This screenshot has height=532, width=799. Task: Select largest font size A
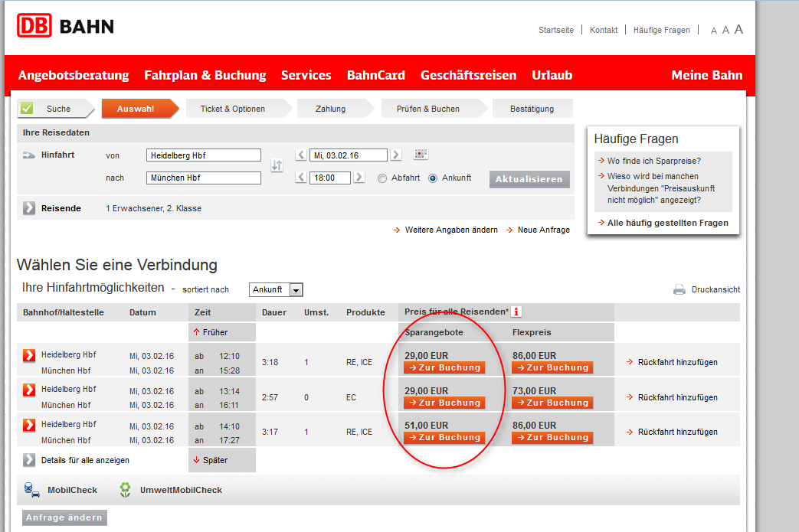tap(738, 30)
